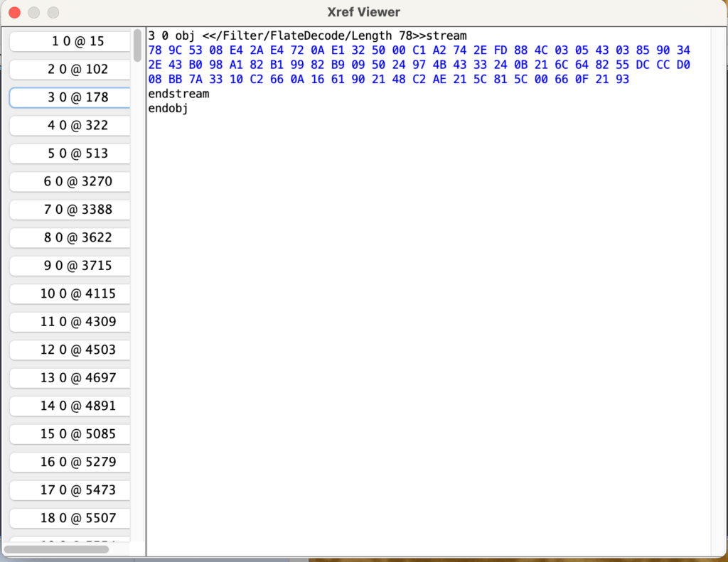Open object 5 0 @ 513
728x562 pixels.
point(69,153)
